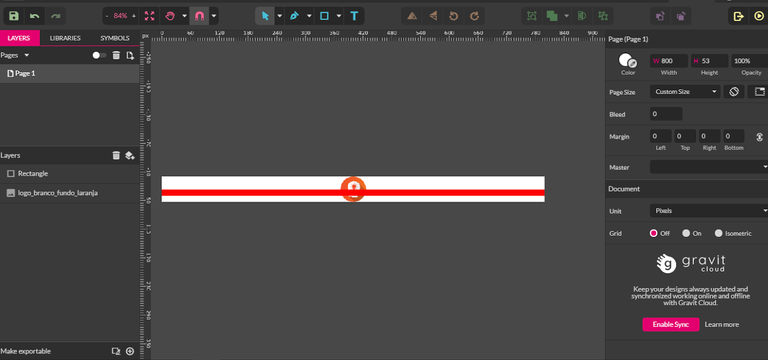Redo the last undone action
The height and width of the screenshot is (360, 768).
click(55, 16)
